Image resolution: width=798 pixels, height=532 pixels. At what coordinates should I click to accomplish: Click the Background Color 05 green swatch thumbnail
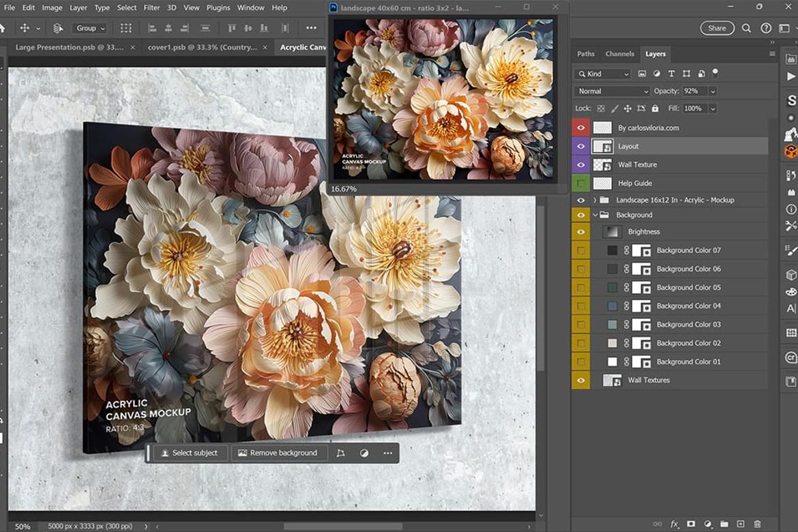pyautogui.click(x=612, y=288)
